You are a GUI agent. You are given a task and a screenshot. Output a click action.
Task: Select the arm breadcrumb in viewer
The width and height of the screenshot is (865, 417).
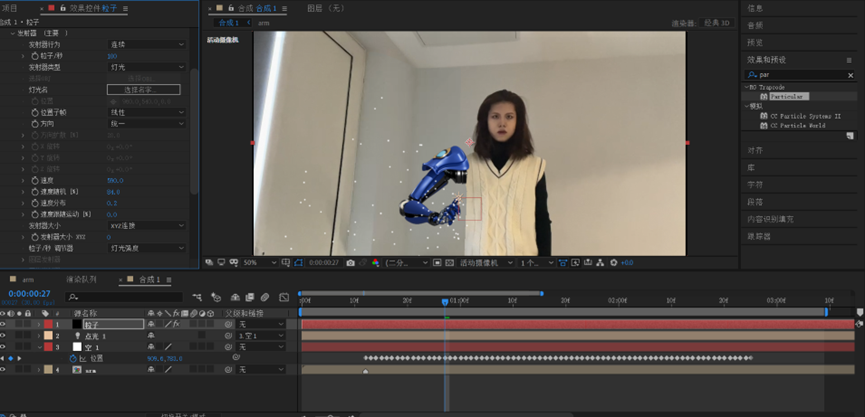pos(264,23)
